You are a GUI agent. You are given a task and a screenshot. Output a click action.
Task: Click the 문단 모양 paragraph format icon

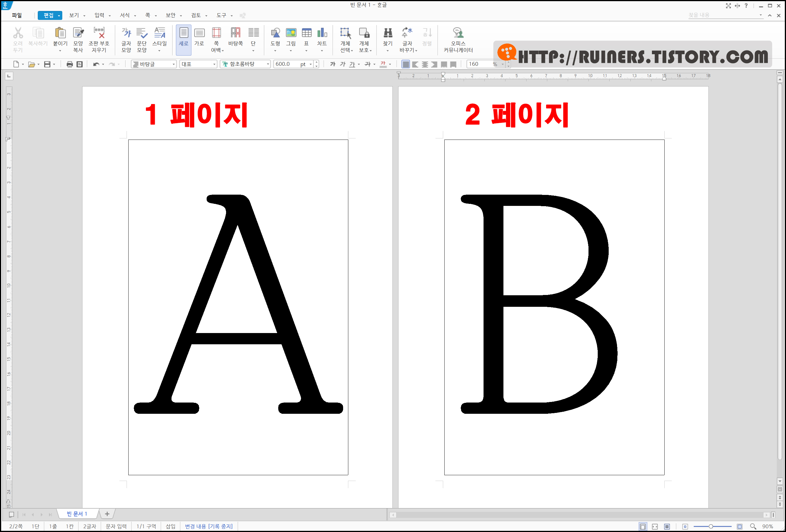(x=142, y=33)
